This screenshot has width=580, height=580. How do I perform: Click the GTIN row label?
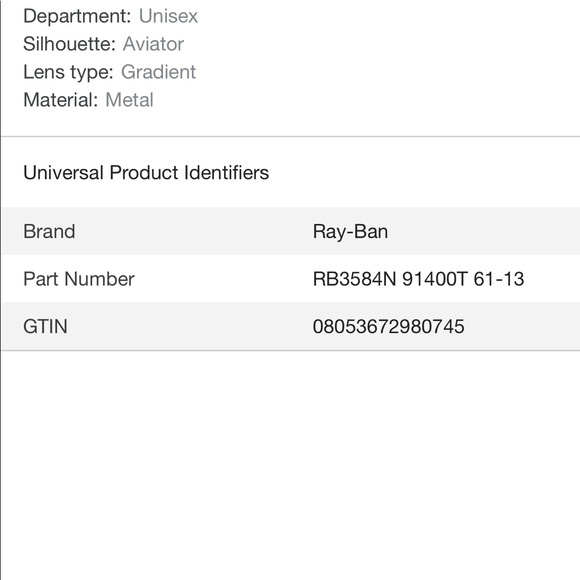pyautogui.click(x=45, y=327)
